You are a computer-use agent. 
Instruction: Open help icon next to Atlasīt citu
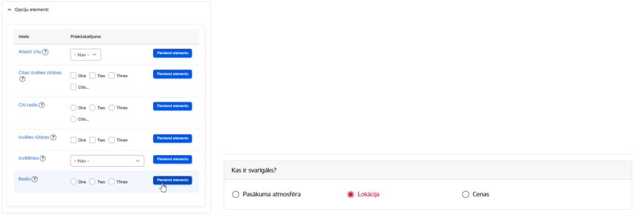(x=45, y=52)
